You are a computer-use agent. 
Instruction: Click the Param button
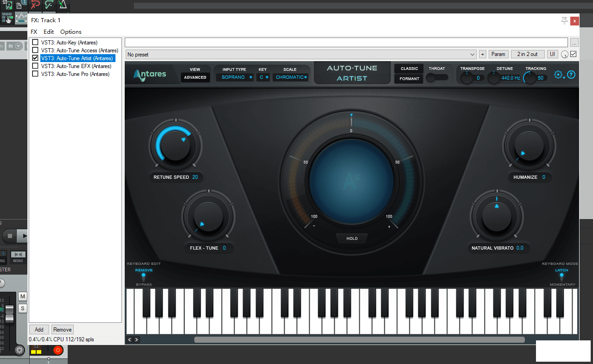pyautogui.click(x=498, y=54)
